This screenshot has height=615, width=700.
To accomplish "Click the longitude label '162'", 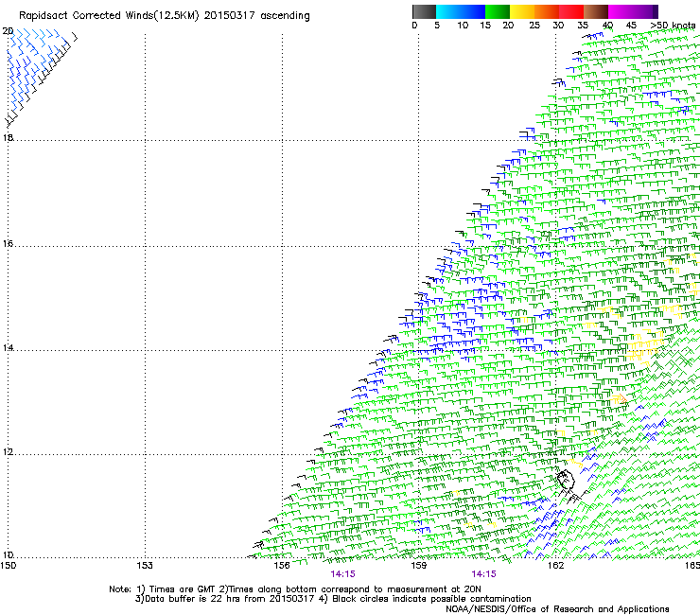I will point(555,566).
